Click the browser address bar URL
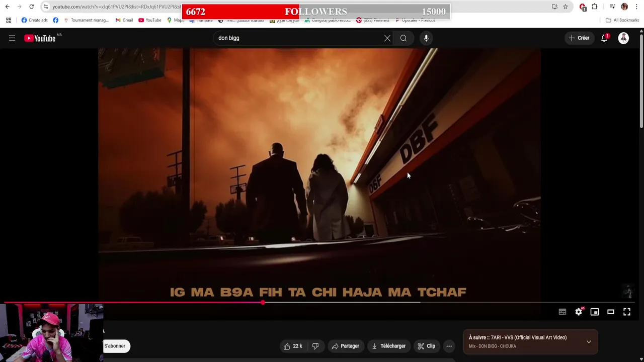Image resolution: width=644 pixels, height=362 pixels. tap(116, 7)
